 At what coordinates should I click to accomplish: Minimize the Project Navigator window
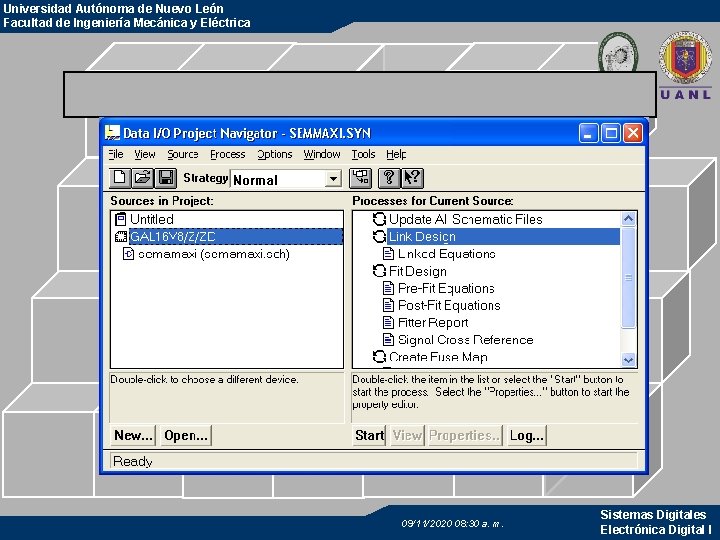click(588, 133)
